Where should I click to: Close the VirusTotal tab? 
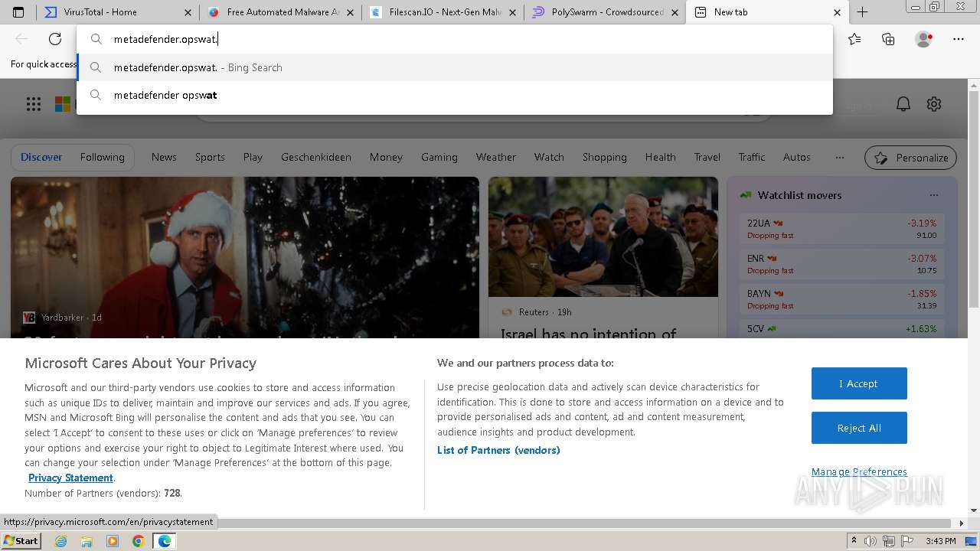click(189, 12)
